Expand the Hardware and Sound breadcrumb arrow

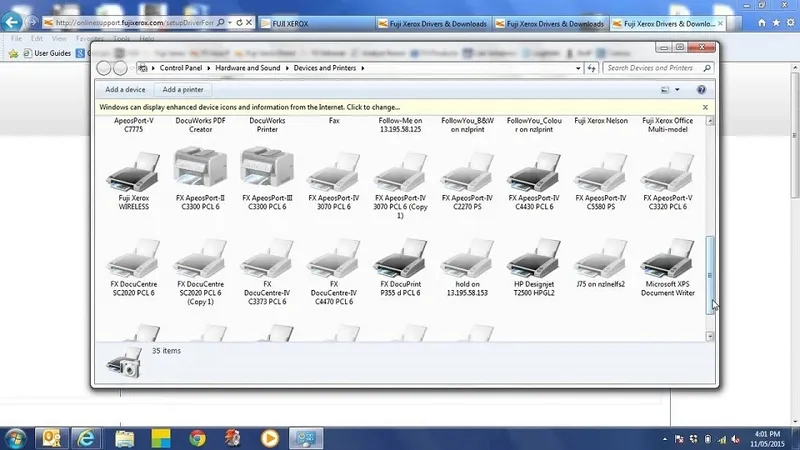point(288,68)
